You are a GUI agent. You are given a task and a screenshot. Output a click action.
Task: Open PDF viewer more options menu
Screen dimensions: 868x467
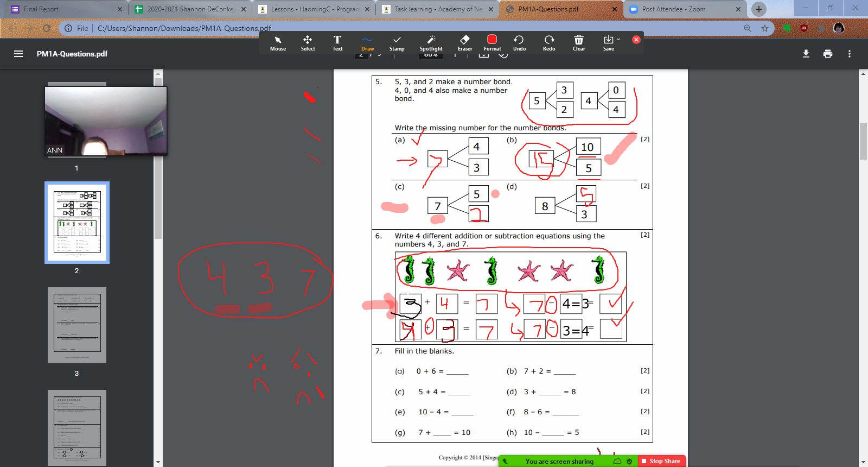coord(850,54)
